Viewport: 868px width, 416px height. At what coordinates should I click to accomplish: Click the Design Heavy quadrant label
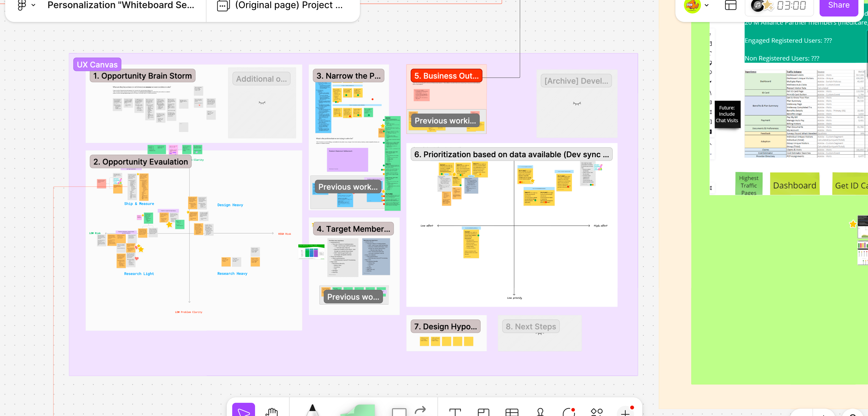pyautogui.click(x=230, y=205)
